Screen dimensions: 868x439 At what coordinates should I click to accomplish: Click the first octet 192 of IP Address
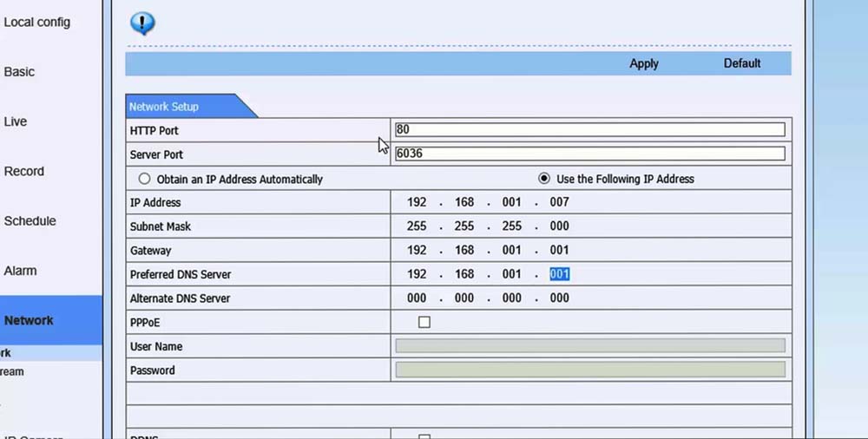(x=417, y=202)
